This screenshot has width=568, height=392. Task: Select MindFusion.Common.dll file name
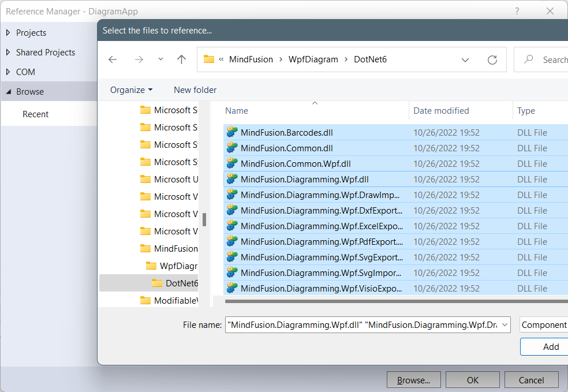(286, 148)
